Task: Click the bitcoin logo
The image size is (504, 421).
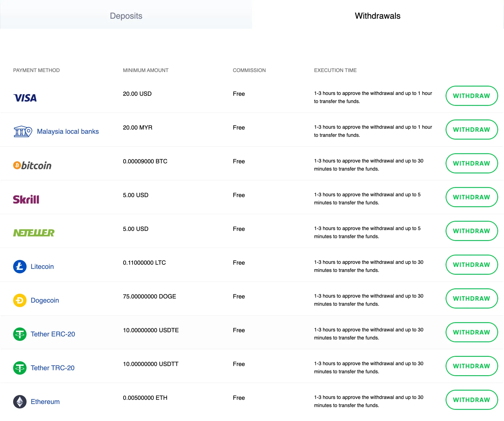Action: click(x=32, y=165)
